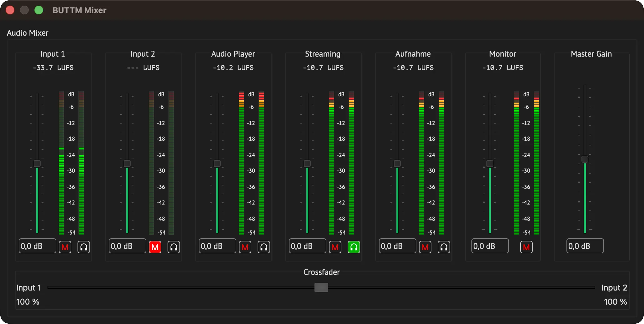
Task: Click the Crossfader title label
Action: [x=322, y=272]
